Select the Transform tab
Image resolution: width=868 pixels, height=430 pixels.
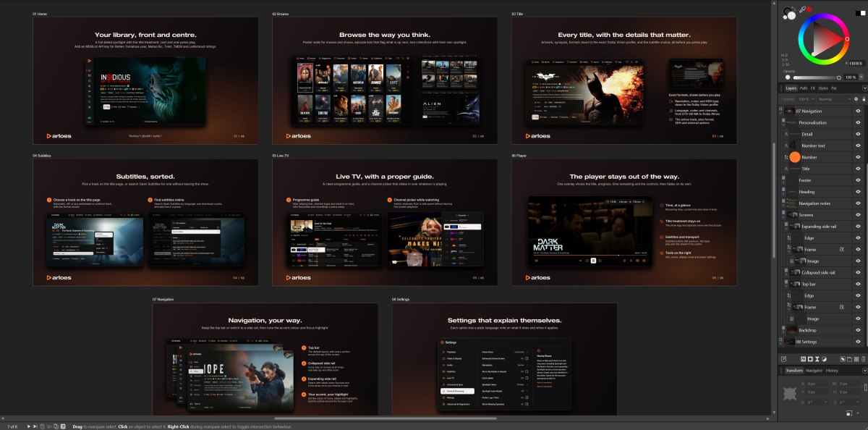coord(794,371)
